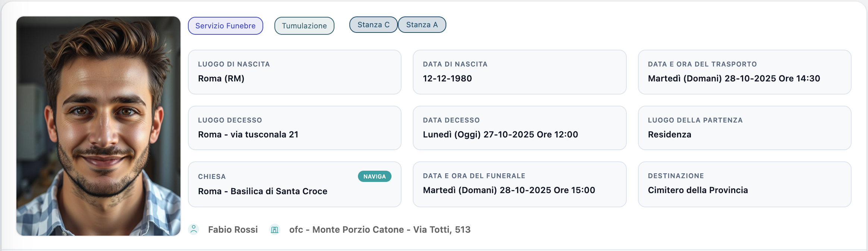The width and height of the screenshot is (868, 251).
Task: Select the Data e Ora del Trasporto card
Action: tap(744, 72)
